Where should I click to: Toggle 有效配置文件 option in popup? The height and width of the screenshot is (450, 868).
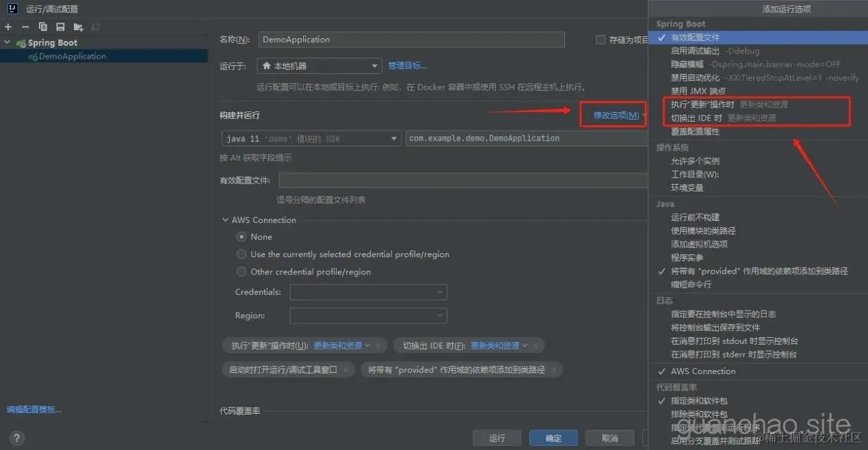pyautogui.click(x=758, y=38)
